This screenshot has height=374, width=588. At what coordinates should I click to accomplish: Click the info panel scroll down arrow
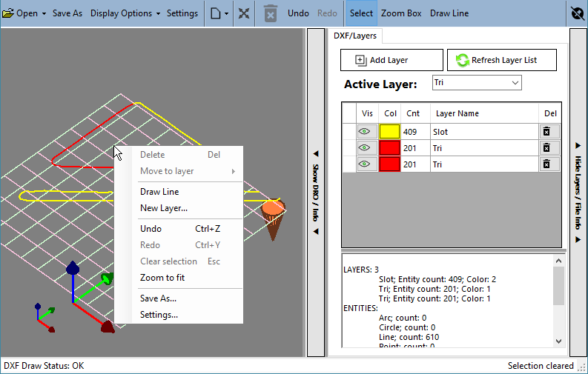pyautogui.click(x=558, y=341)
